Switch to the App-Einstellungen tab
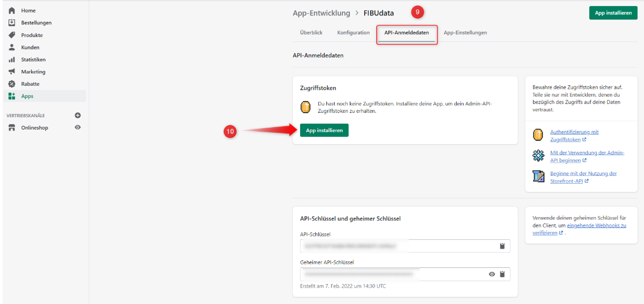 (465, 33)
